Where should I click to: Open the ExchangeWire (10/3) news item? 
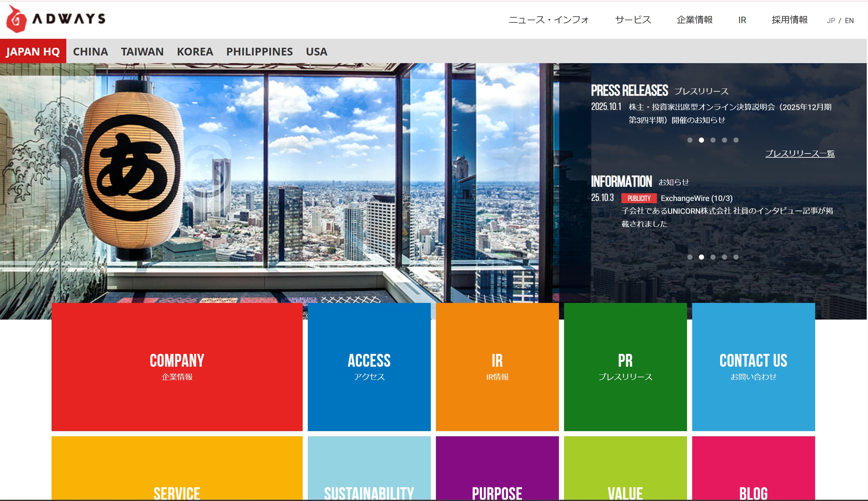click(x=696, y=198)
